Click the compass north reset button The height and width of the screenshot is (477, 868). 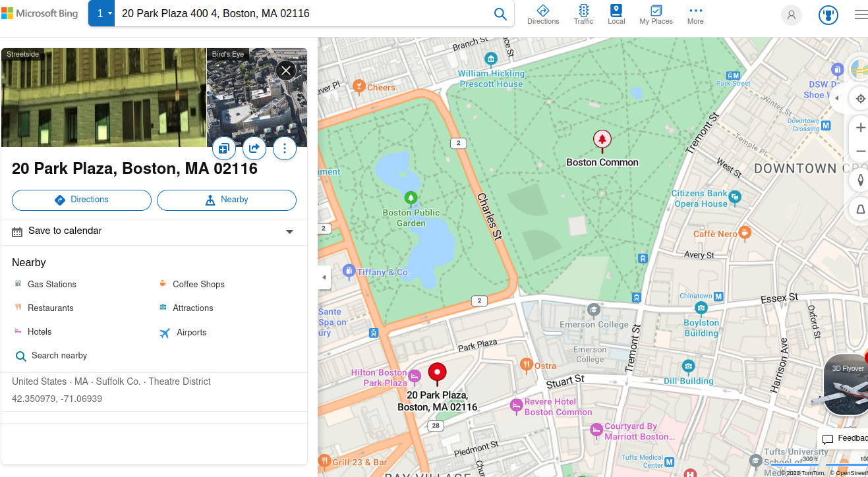(860, 181)
